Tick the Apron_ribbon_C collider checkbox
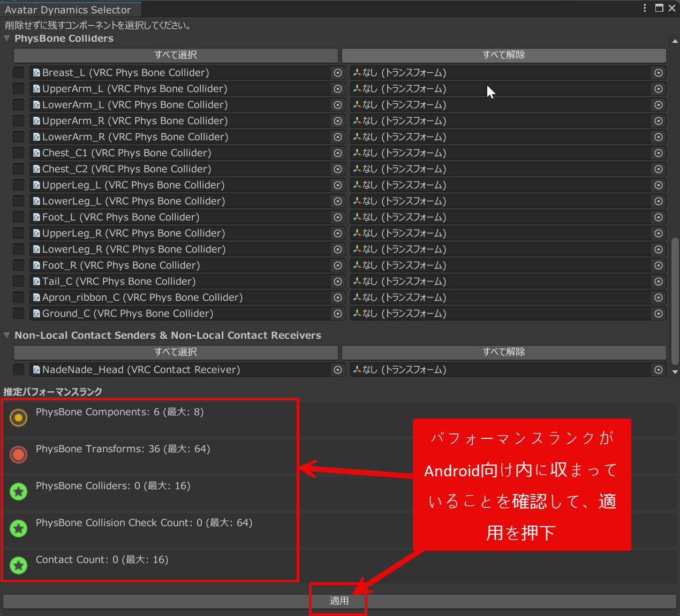The image size is (680, 616). click(x=19, y=298)
